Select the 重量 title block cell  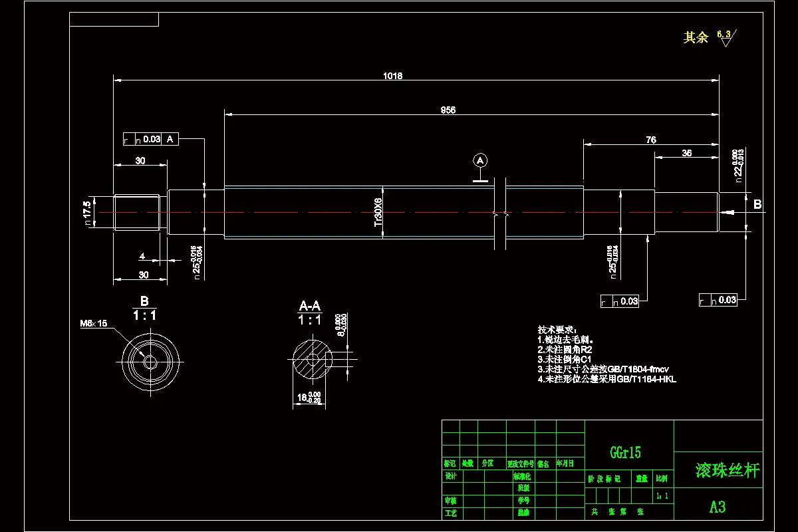click(642, 478)
